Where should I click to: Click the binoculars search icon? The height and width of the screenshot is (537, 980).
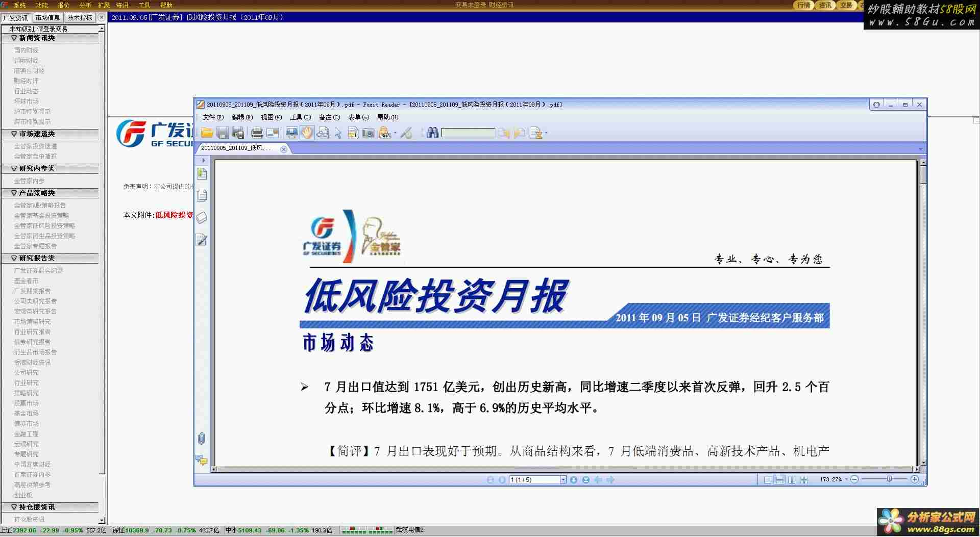[x=432, y=133]
